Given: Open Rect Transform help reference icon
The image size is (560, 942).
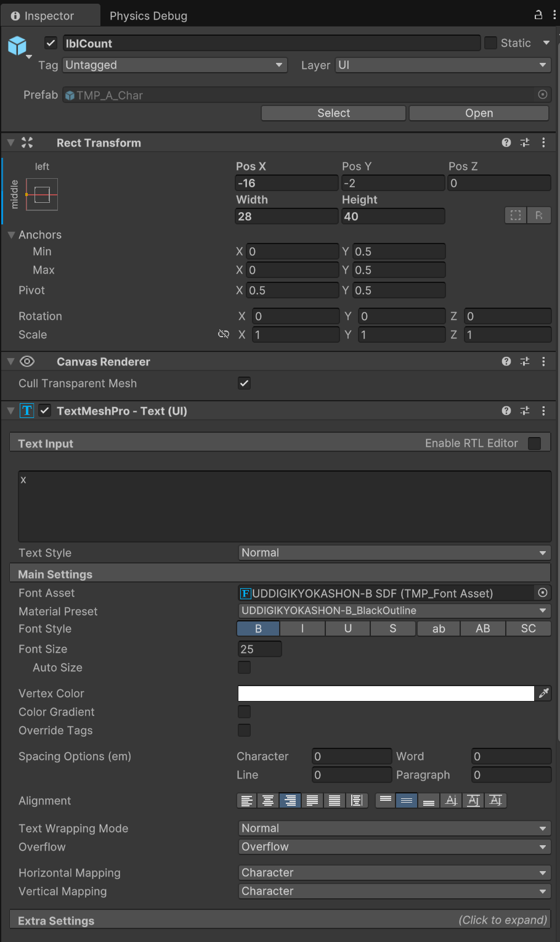Looking at the screenshot, I should coord(506,142).
